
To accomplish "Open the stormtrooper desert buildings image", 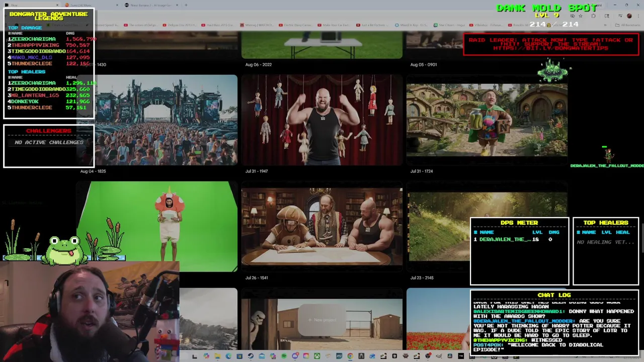I will click(322, 324).
